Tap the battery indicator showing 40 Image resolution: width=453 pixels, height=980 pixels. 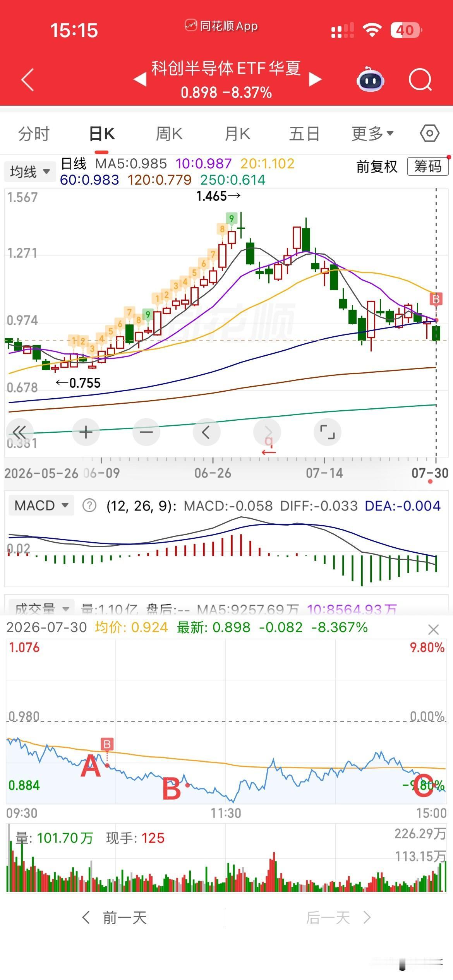click(x=406, y=30)
